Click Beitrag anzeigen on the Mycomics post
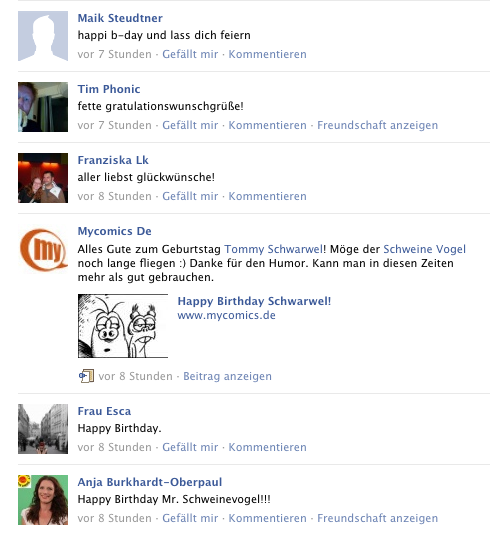 point(227,376)
